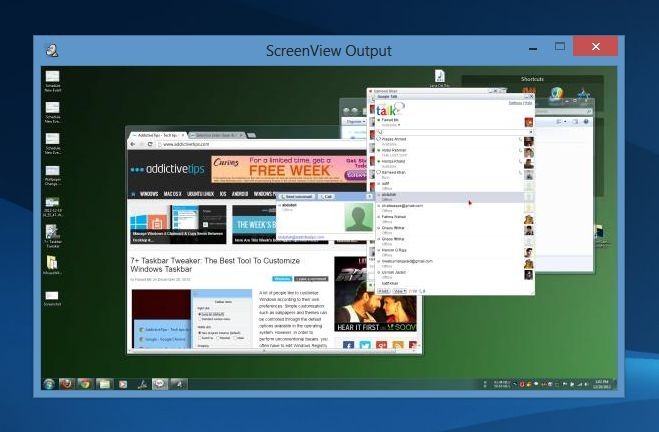Click the RSS feed icon on the webpage
This screenshot has height=432, width=659.
point(398,345)
